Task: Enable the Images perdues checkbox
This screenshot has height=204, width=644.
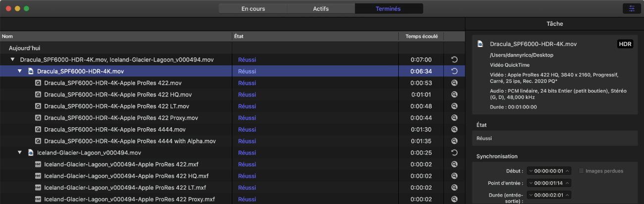Action: coord(582,171)
